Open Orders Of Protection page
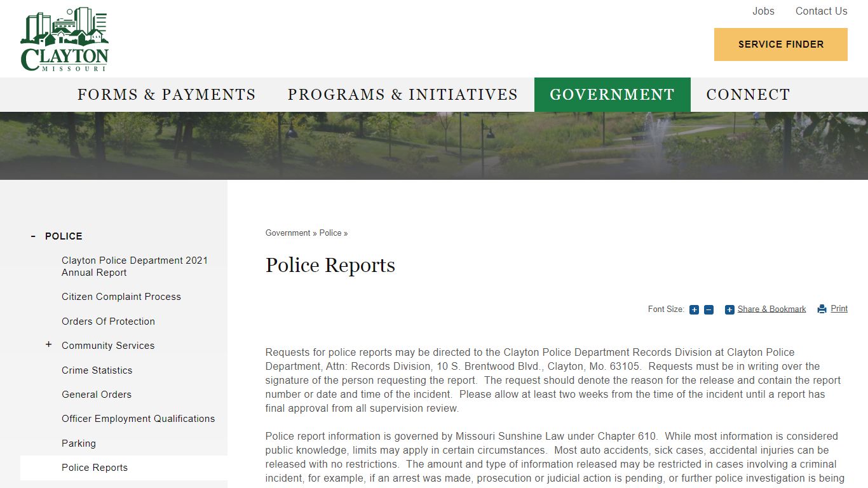 point(108,322)
